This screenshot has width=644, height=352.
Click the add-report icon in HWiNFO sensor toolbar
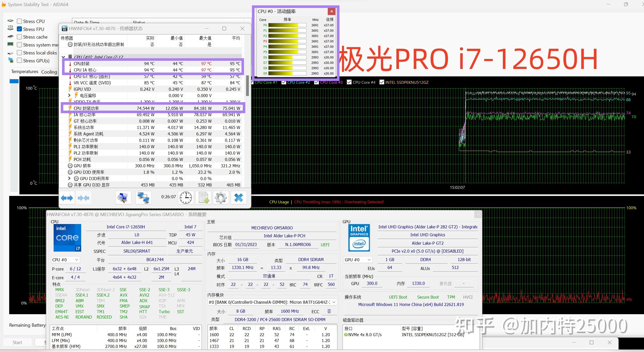click(203, 197)
